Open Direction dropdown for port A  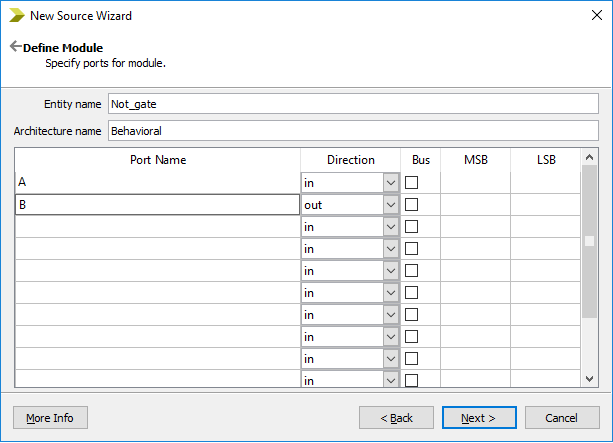(x=390, y=183)
